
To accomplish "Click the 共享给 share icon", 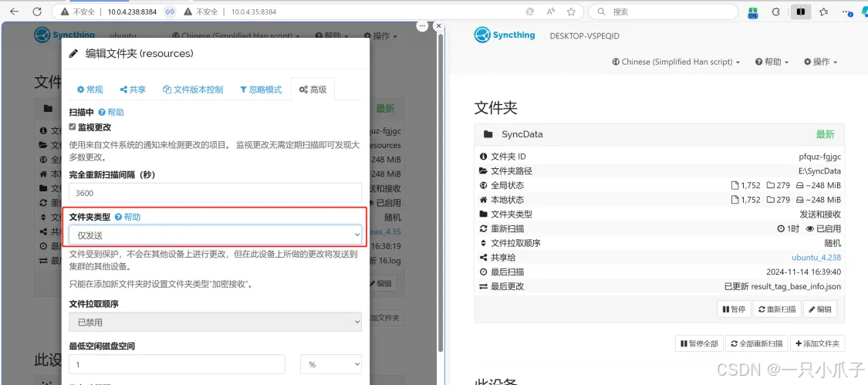I will (x=483, y=258).
